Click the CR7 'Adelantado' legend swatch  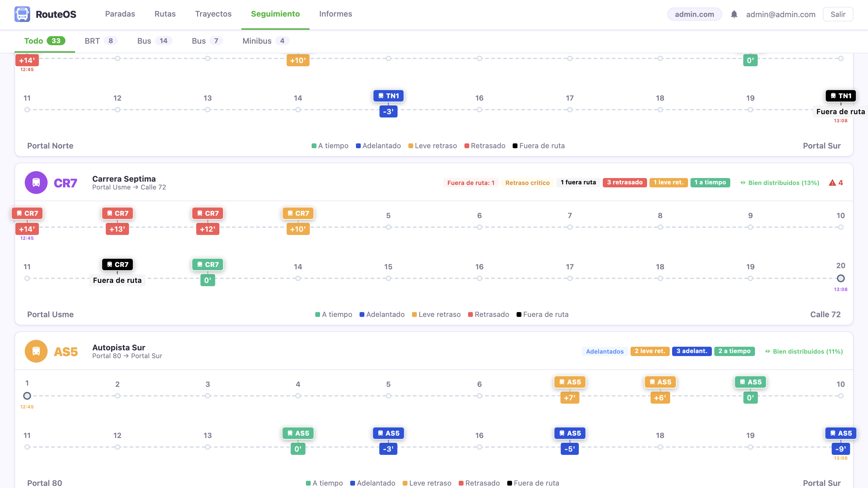point(362,314)
